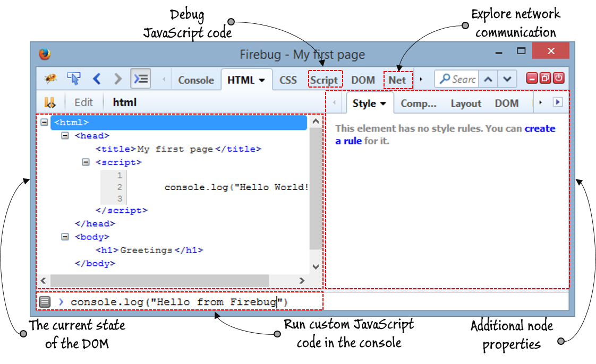Viewport: 596px width, 364px height.
Task: Close the Firebug window
Action: (x=551, y=50)
